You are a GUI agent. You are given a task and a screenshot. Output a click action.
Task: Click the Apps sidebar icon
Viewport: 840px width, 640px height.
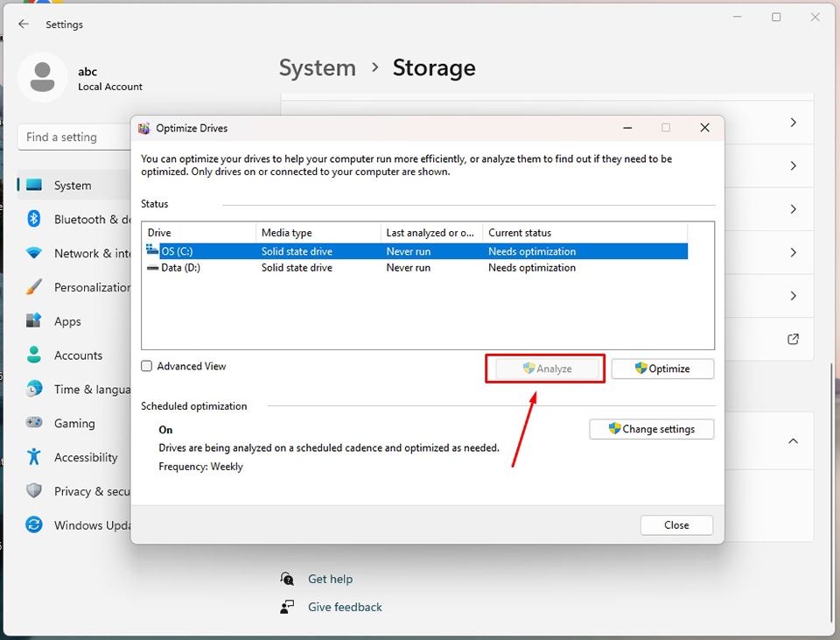34,320
